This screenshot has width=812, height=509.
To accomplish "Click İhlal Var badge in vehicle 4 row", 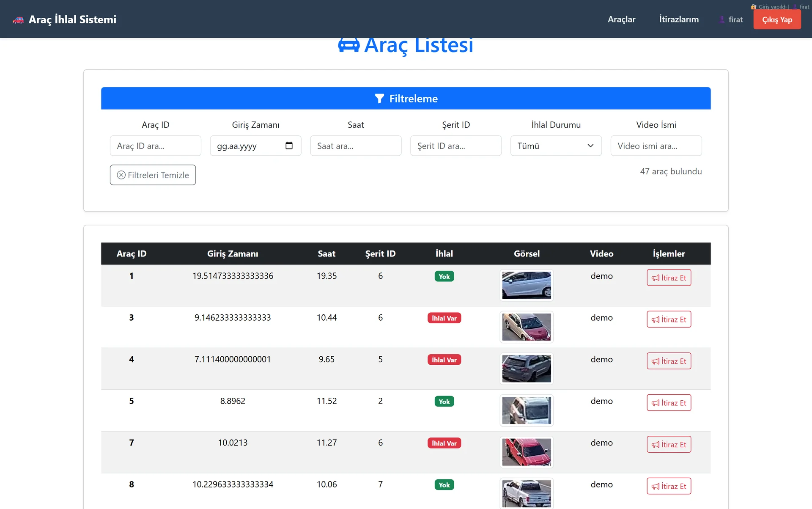I will (444, 360).
